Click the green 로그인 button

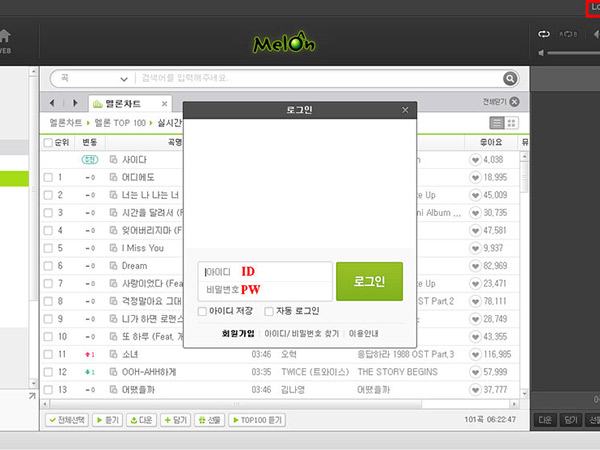point(369,281)
